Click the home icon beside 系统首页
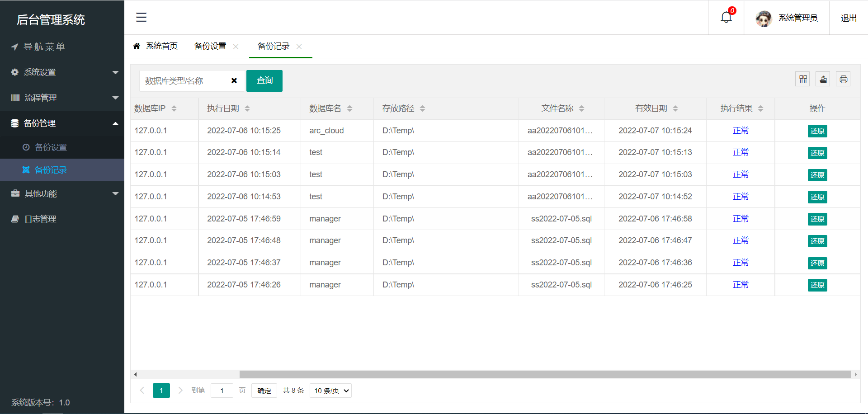 (137, 46)
